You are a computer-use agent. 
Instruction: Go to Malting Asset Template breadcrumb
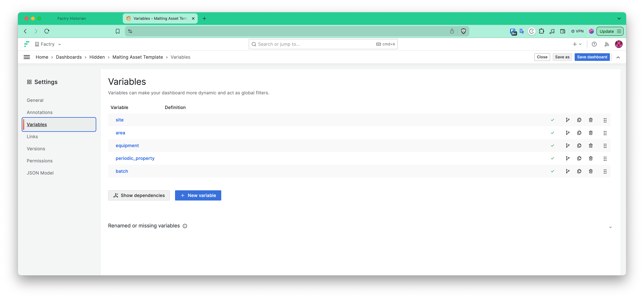pyautogui.click(x=138, y=57)
